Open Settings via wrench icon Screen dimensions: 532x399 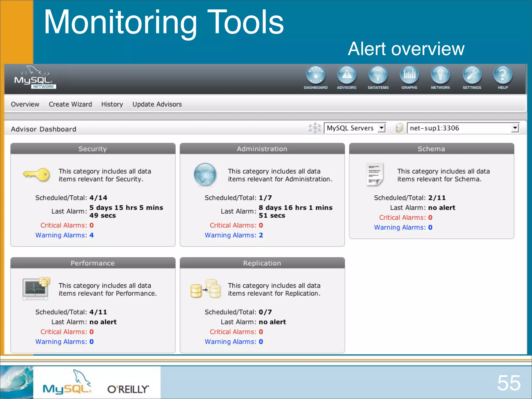click(x=472, y=75)
